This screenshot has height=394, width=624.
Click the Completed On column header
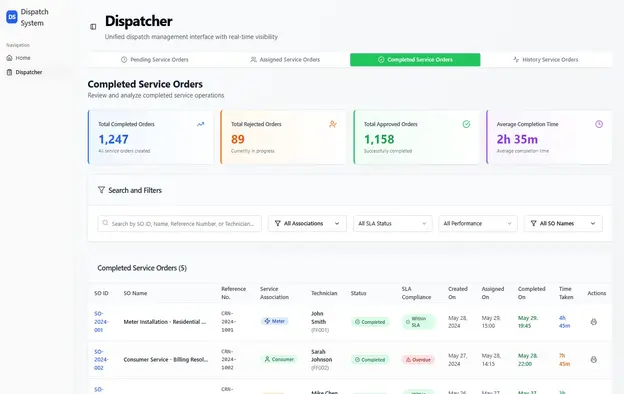point(531,293)
